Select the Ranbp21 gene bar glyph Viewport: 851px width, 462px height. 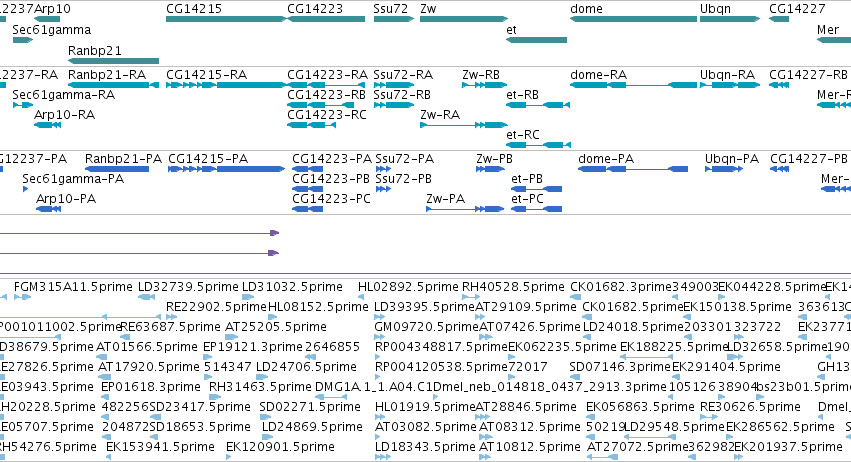[x=113, y=61]
